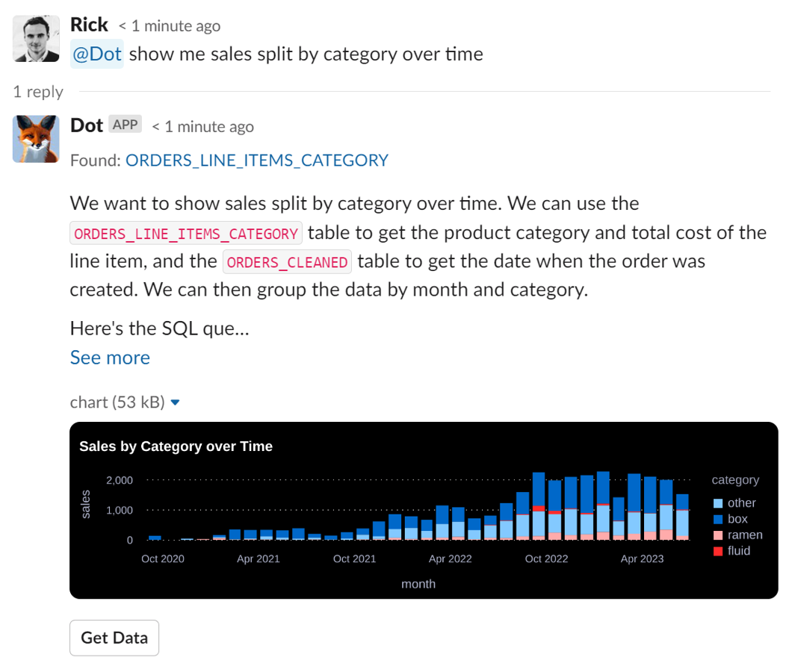
Task: Click Dot's < 1 minute ago timestamp
Action: 202,127
